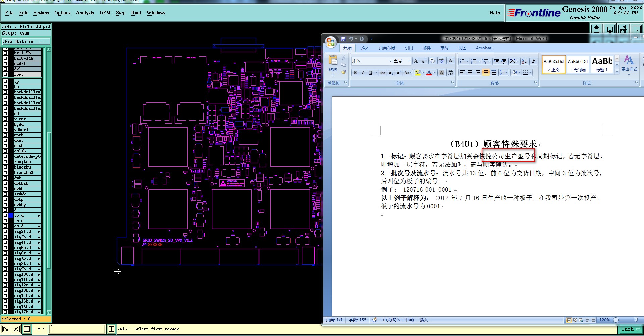Click the first coordinate mode icon at bottom-left
The image size is (644, 336).
pyautogui.click(x=6, y=329)
